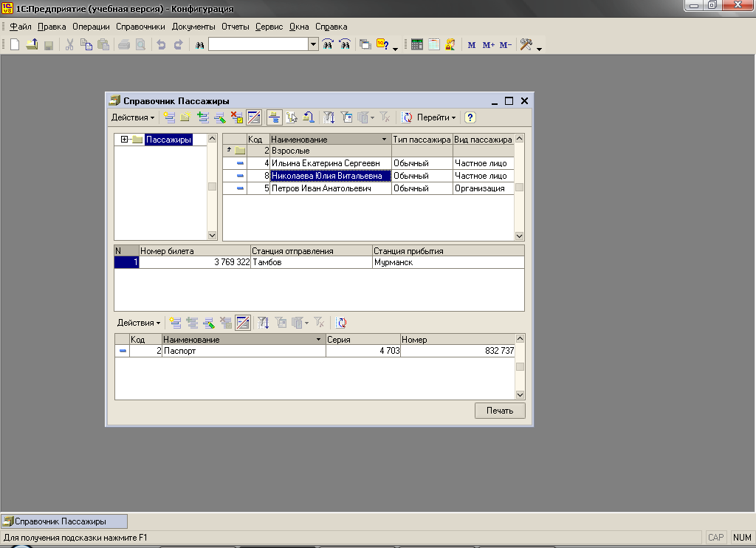Open the Перейти dropdown menu

click(x=436, y=117)
